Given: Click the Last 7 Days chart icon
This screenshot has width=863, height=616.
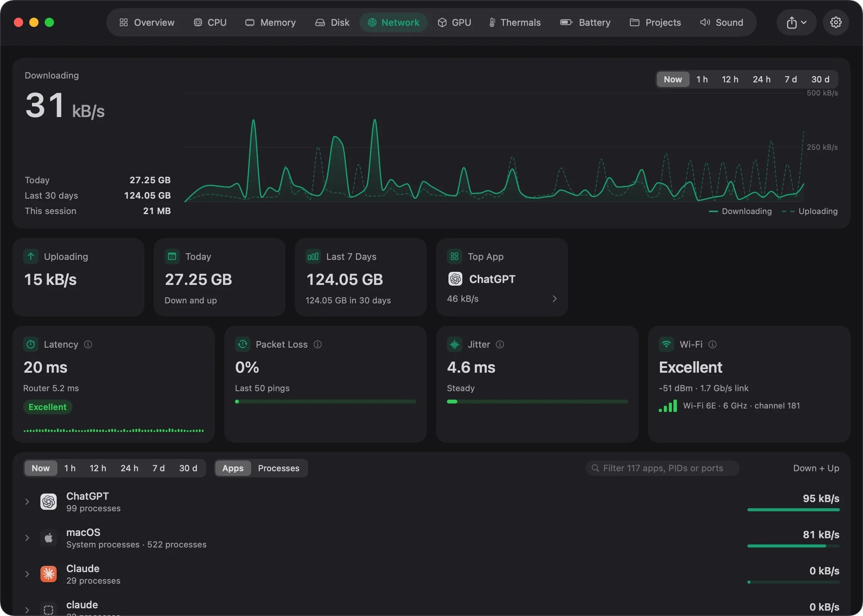Looking at the screenshot, I should [313, 256].
